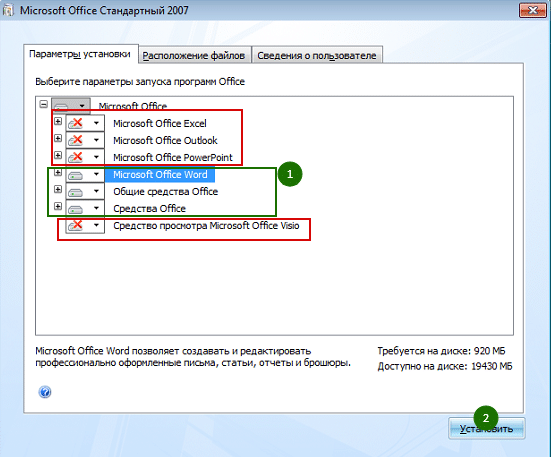Image resolution: width=551 pixels, height=457 pixels.
Task: Select the root Microsoft Office label
Action: [132, 106]
